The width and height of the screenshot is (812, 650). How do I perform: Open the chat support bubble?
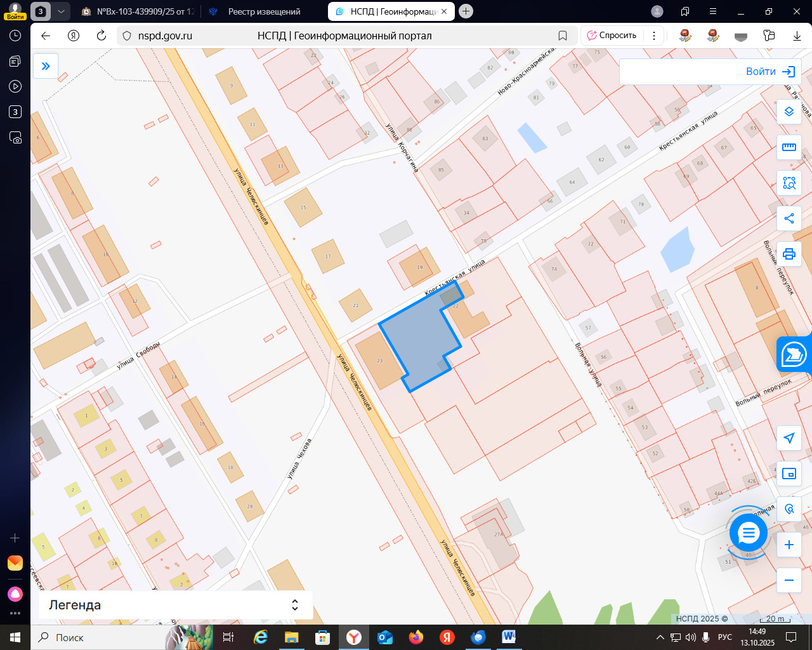point(749,533)
